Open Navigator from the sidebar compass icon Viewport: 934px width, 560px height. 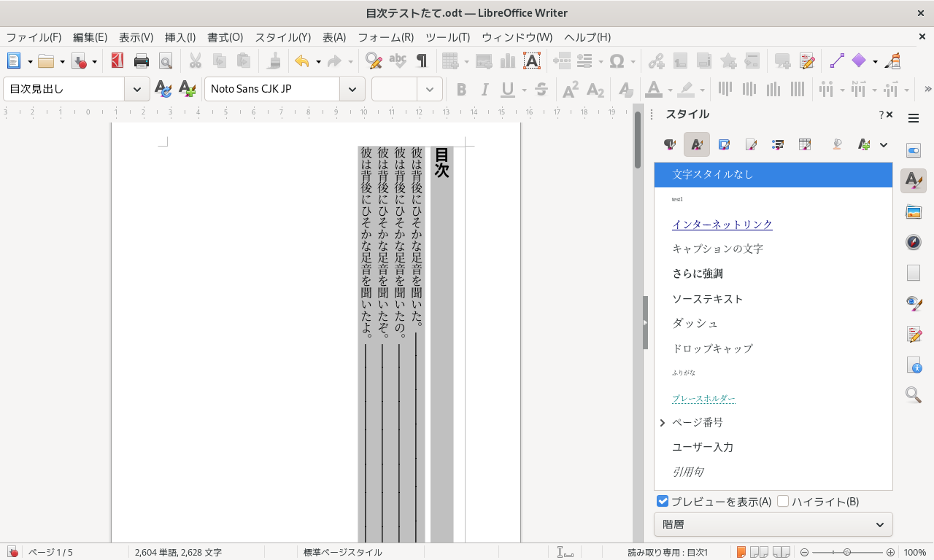pyautogui.click(x=913, y=242)
